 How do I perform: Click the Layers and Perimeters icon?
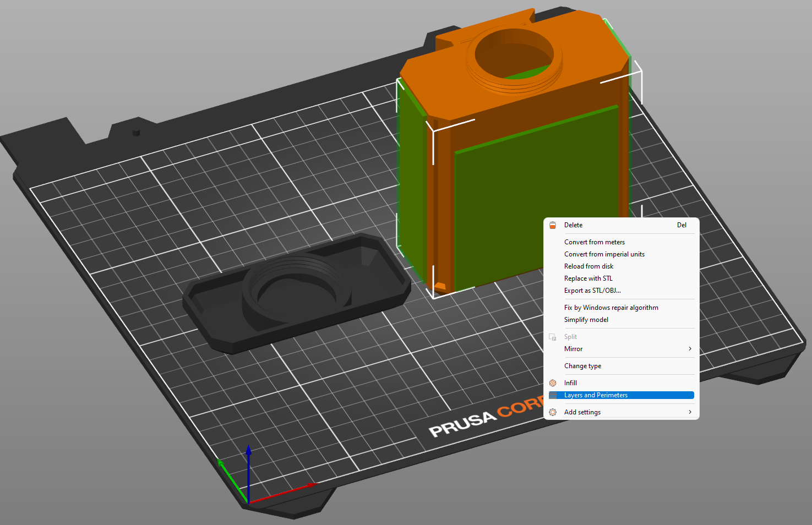tap(553, 395)
